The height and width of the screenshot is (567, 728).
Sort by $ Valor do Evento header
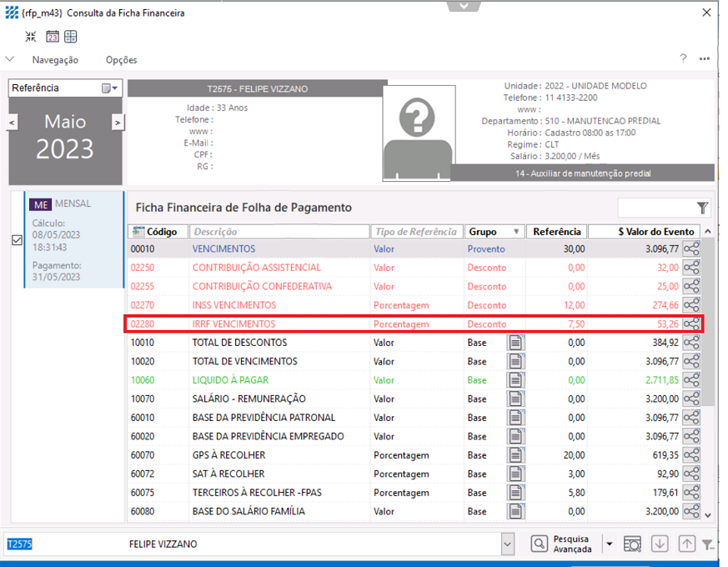click(645, 231)
